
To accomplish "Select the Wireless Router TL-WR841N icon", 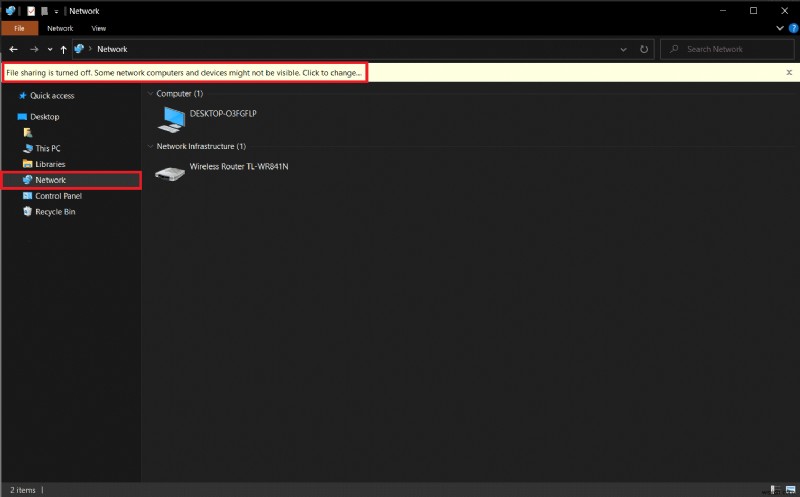I will 170,173.
